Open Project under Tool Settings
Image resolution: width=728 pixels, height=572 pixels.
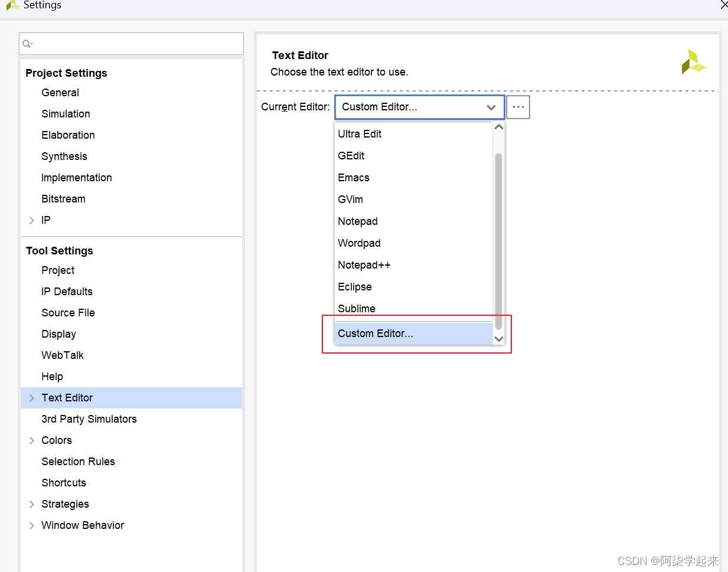(58, 270)
